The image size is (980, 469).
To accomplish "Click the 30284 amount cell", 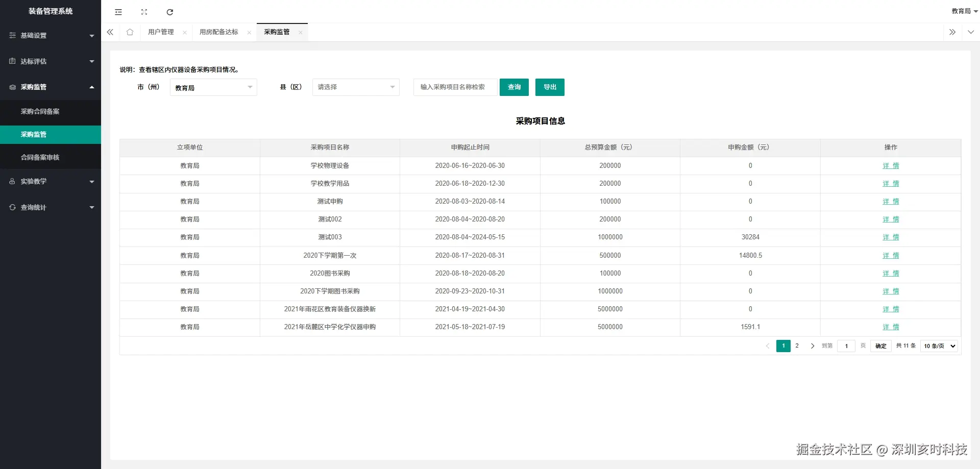I will (x=750, y=237).
